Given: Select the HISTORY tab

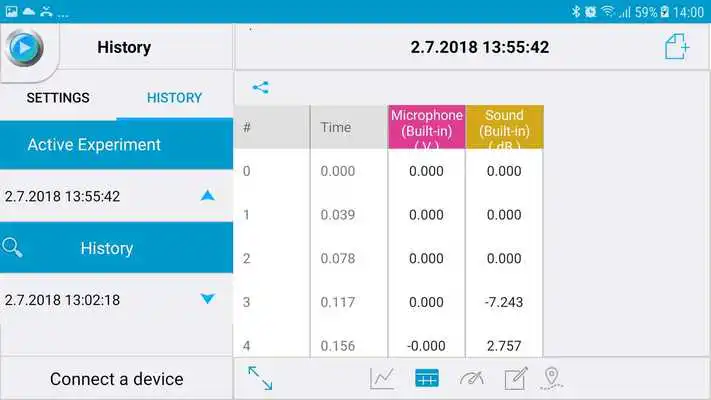Looking at the screenshot, I should [174, 98].
